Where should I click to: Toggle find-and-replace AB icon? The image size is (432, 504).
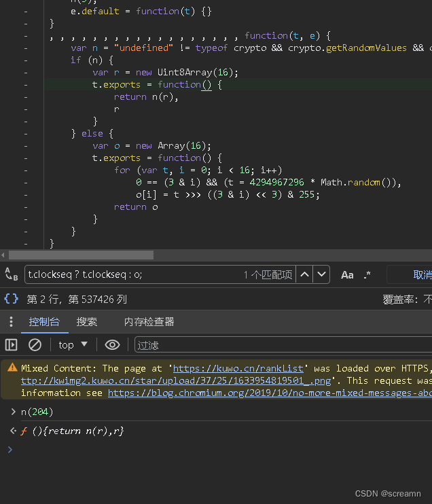(x=12, y=274)
